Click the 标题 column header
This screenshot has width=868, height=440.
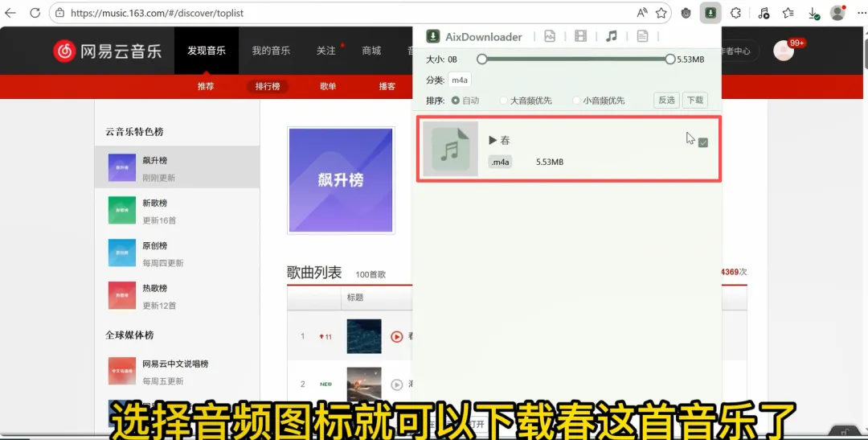tap(355, 298)
